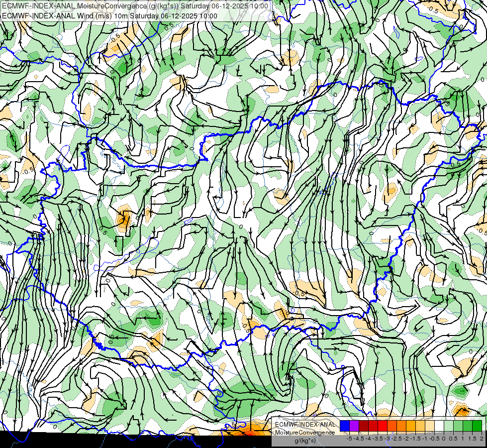The height and width of the screenshot is (448, 487).
Task: Click the -1.5 tick value on the legend
Action: [x=415, y=439]
